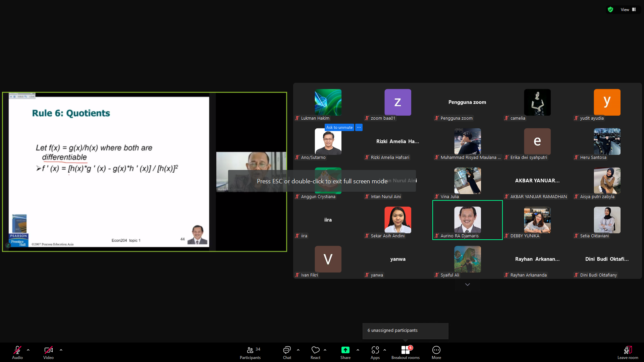Click the Rizki Amelia Hafsari name label
The image size is (644, 362).
pyautogui.click(x=390, y=158)
